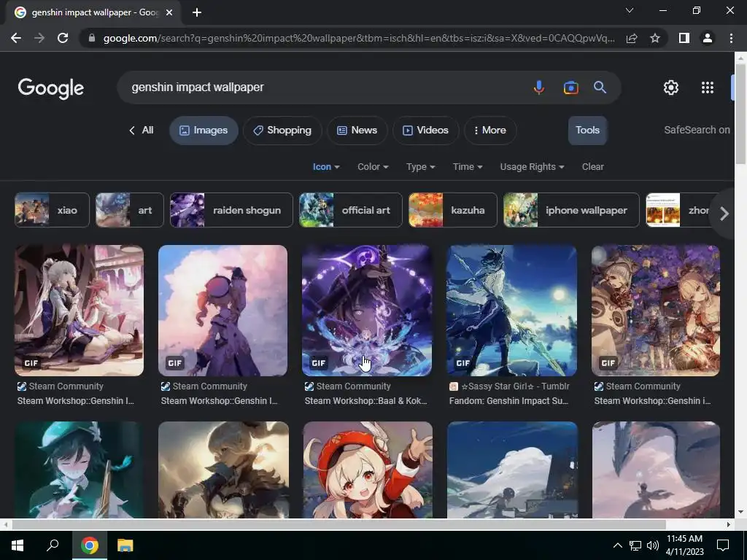Open the Type filter dropdown

(x=421, y=167)
